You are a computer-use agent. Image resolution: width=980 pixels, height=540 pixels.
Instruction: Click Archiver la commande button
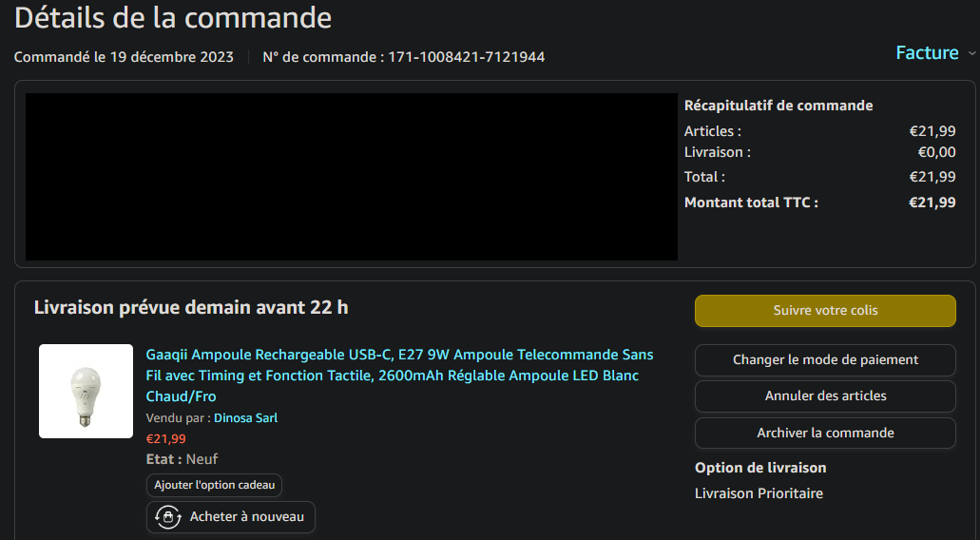(x=825, y=434)
